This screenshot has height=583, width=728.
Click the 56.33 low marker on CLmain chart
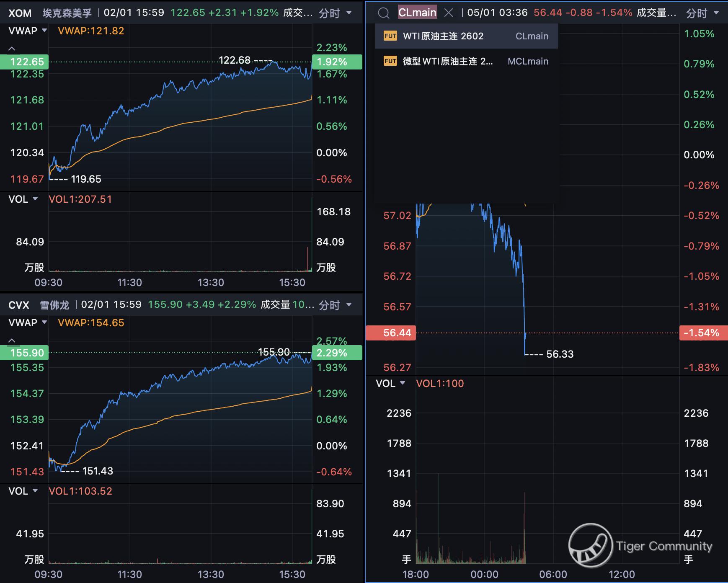560,354
